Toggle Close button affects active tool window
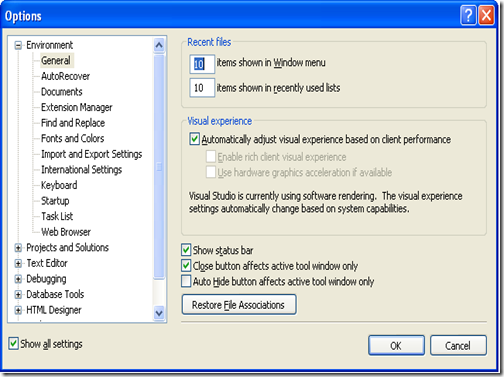This screenshot has height=377, width=504. coord(186,266)
